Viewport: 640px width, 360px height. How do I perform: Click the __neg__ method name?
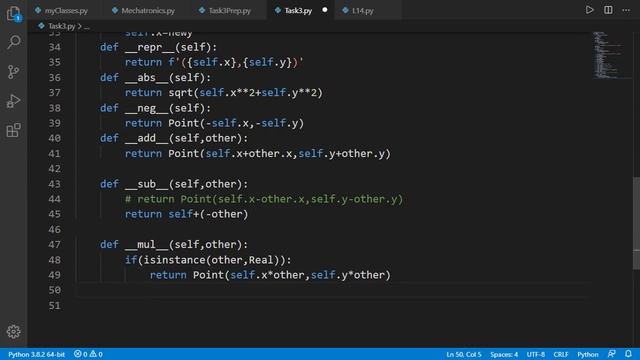tap(147, 108)
